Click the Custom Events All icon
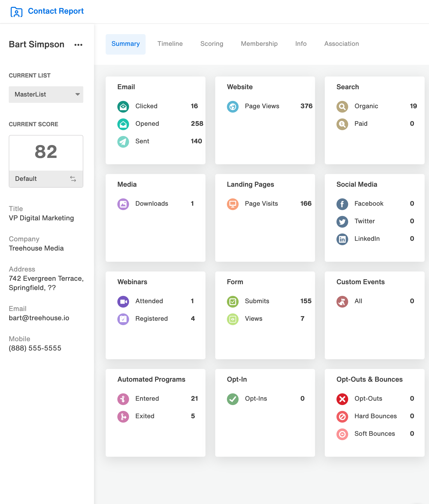 [x=342, y=301]
